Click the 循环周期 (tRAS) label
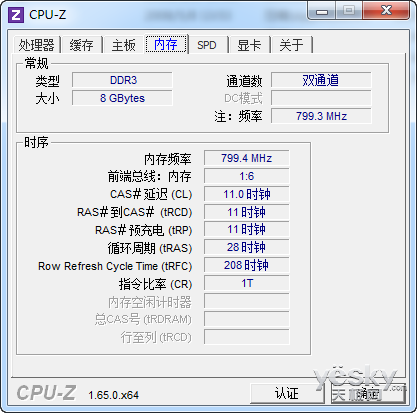Viewport: 417px width, 413px height. [150, 248]
